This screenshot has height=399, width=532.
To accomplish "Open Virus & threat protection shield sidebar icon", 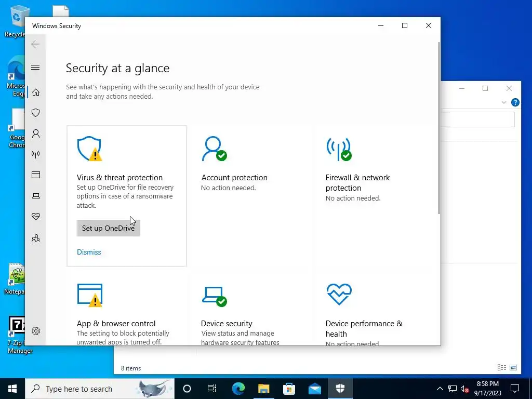I will (36, 113).
